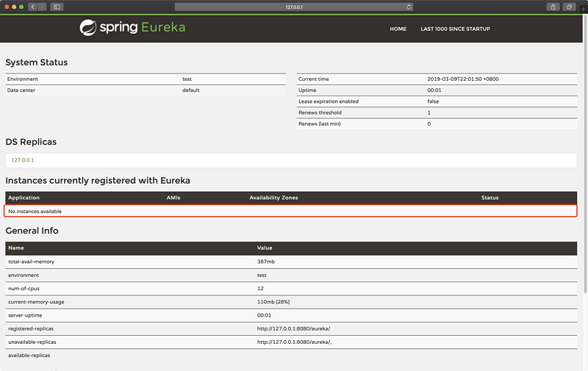Click the 127.0.0.1 address bar
588x371 pixels.
tap(294, 7)
